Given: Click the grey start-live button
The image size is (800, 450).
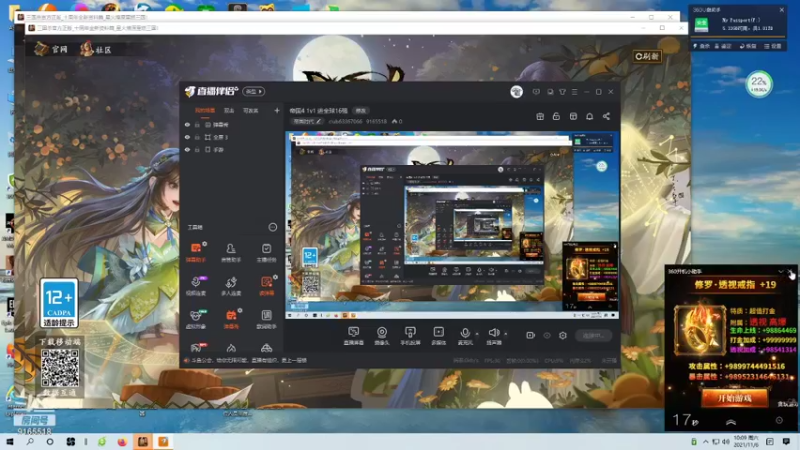Looking at the screenshot, I should (593, 335).
